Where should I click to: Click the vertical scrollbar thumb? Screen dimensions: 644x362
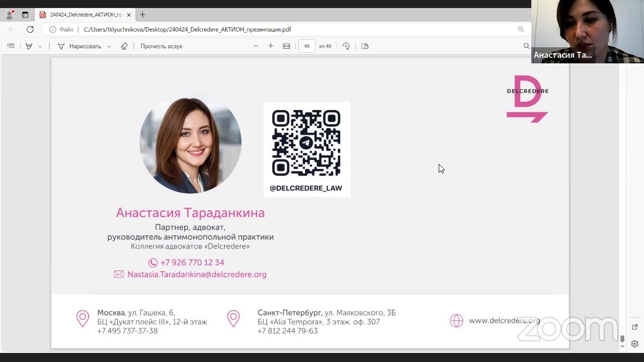pos(622,339)
